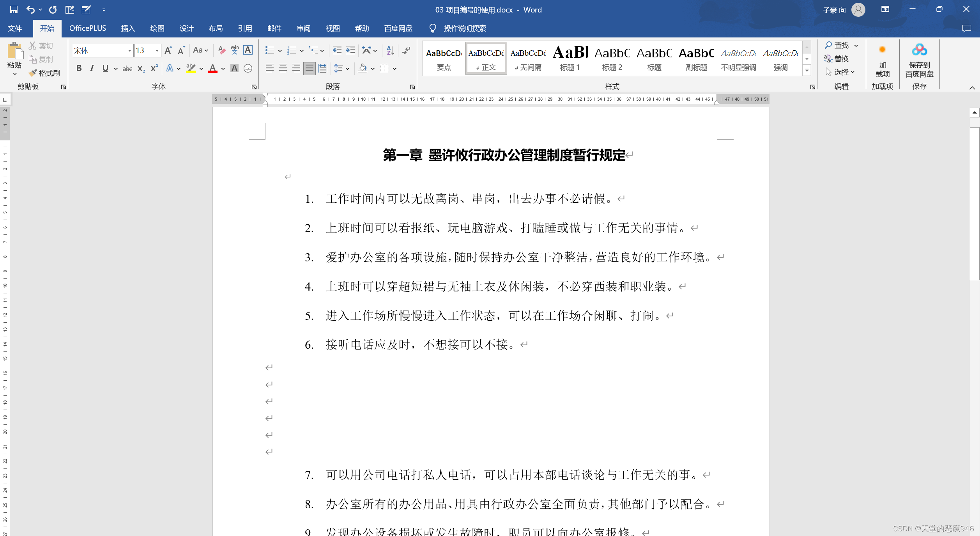Image resolution: width=980 pixels, height=536 pixels.
Task: Switch to the Layout tab
Action: (x=216, y=28)
